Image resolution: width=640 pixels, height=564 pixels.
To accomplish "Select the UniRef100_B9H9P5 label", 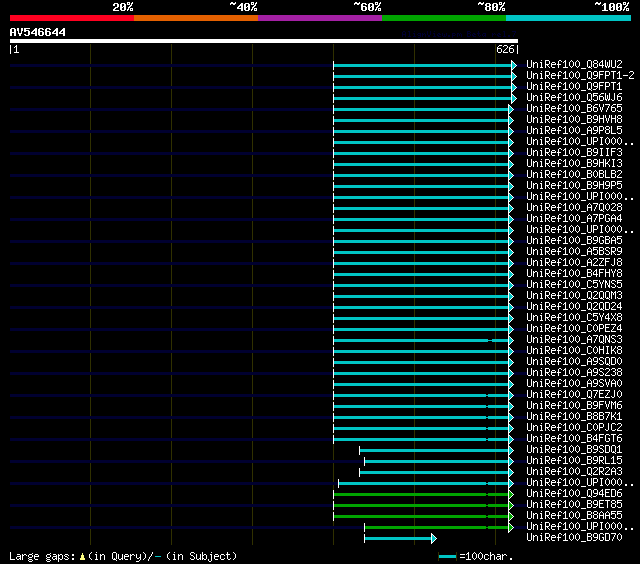I will 574,186.
